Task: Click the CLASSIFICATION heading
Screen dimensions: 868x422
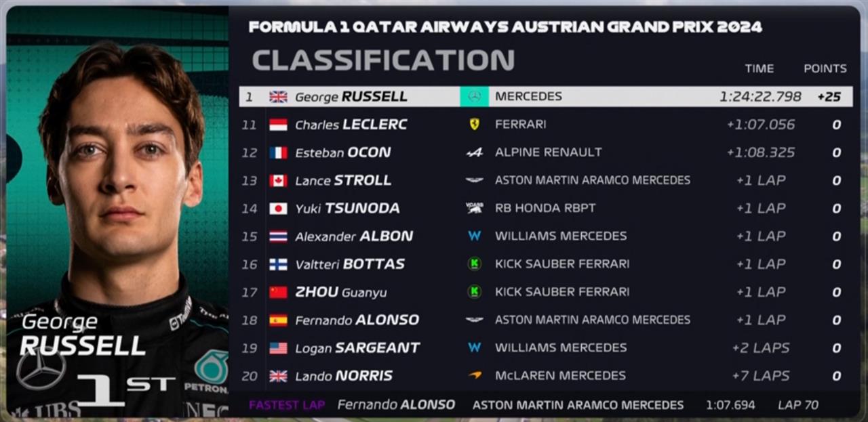Action: pyautogui.click(x=383, y=60)
